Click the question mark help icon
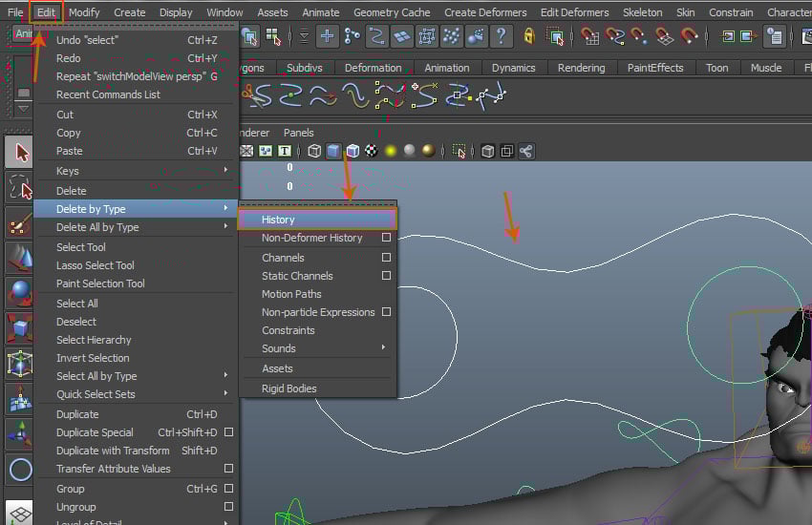Image resolution: width=812 pixels, height=525 pixels. (x=501, y=36)
